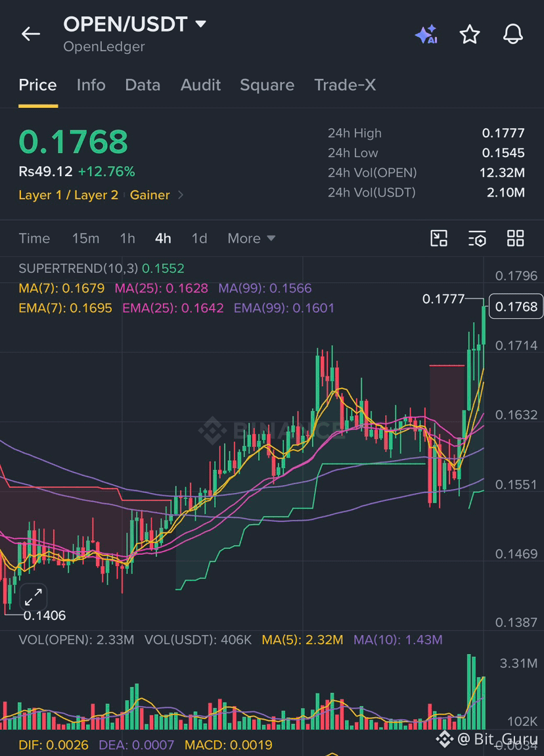Viewport: 544px width, 756px height.
Task: Open the Layer 1 / Layer 2 category link
Action: coord(68,195)
